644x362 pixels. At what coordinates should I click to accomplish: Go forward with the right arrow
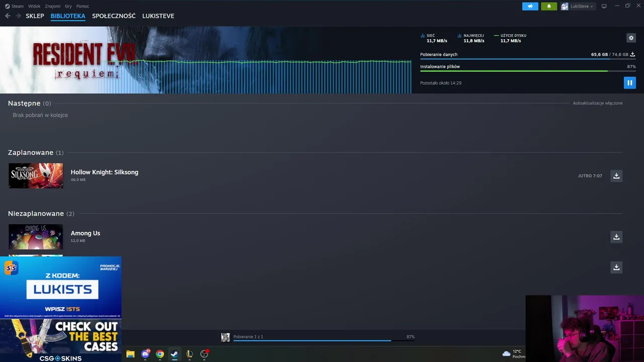18,16
